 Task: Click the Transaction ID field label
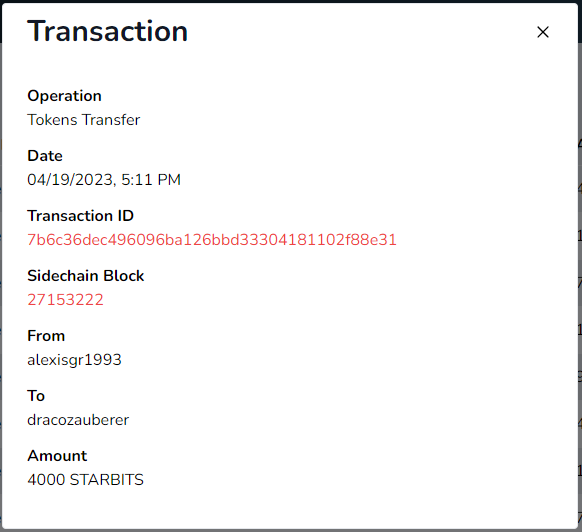tap(81, 216)
